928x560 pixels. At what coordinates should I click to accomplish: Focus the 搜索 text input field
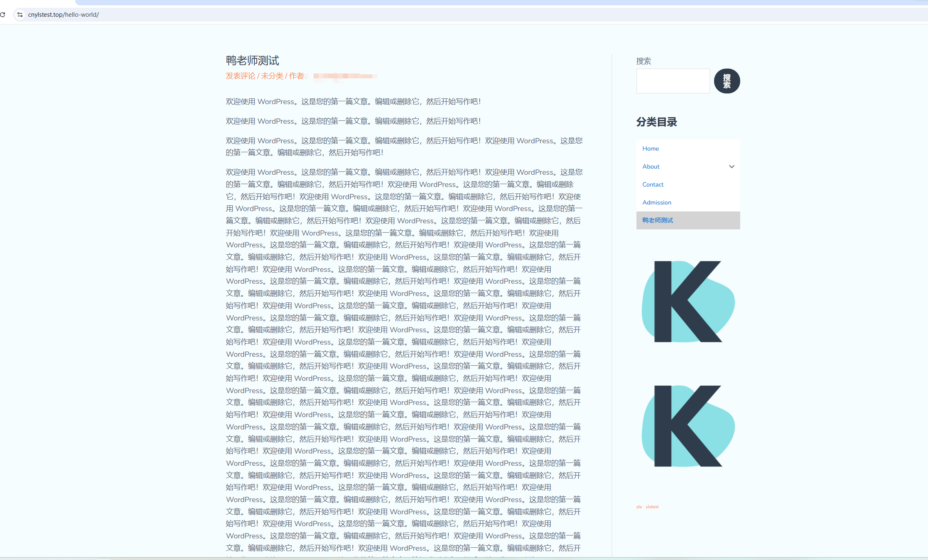(673, 81)
